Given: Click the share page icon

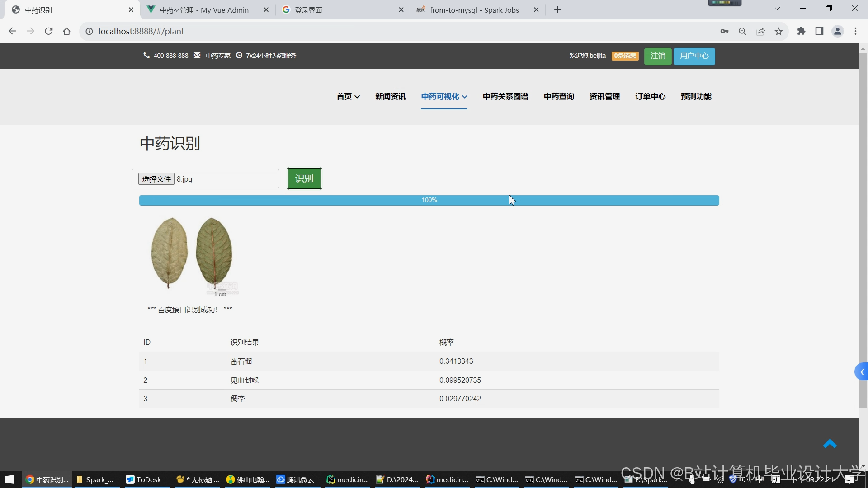Looking at the screenshot, I should point(760,31).
